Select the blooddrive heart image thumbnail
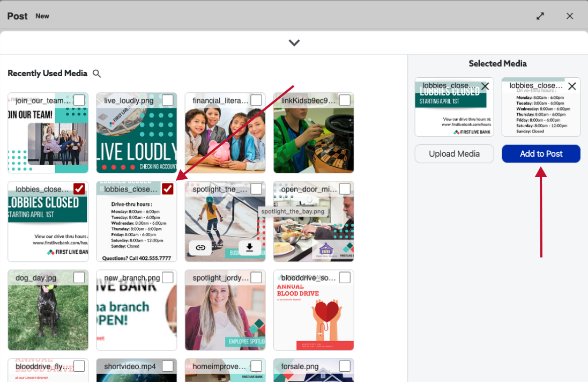The height and width of the screenshot is (382, 588). point(314,317)
